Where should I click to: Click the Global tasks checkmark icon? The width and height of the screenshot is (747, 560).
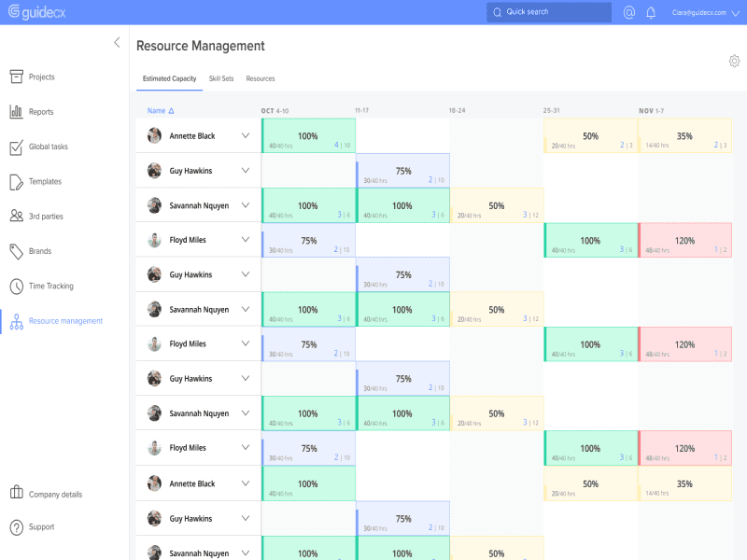(x=16, y=147)
